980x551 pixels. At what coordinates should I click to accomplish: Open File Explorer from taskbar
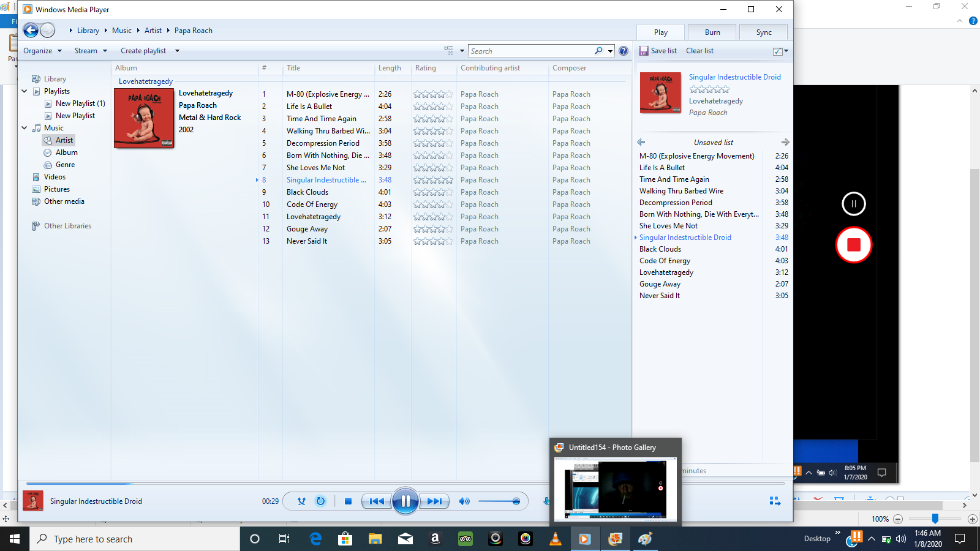tap(375, 539)
